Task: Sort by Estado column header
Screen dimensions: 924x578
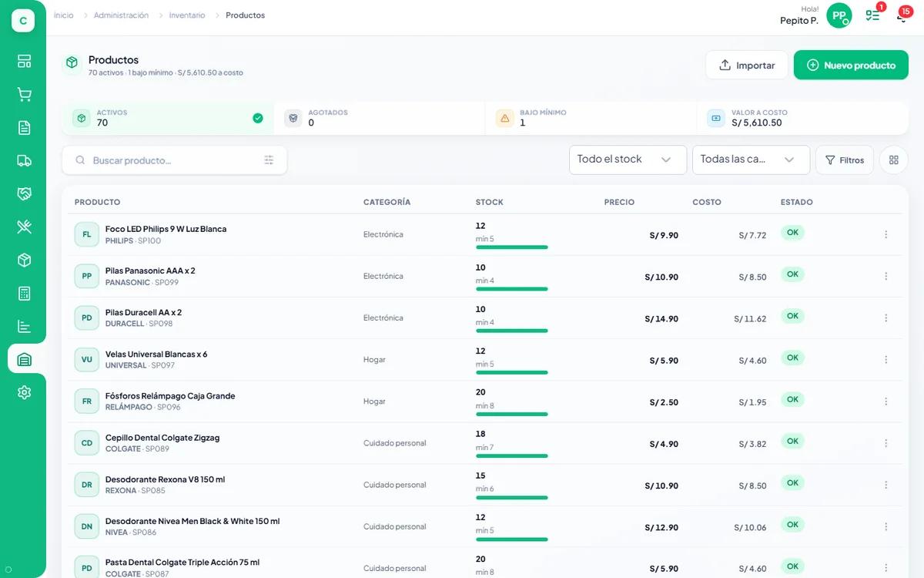Action: tap(796, 202)
